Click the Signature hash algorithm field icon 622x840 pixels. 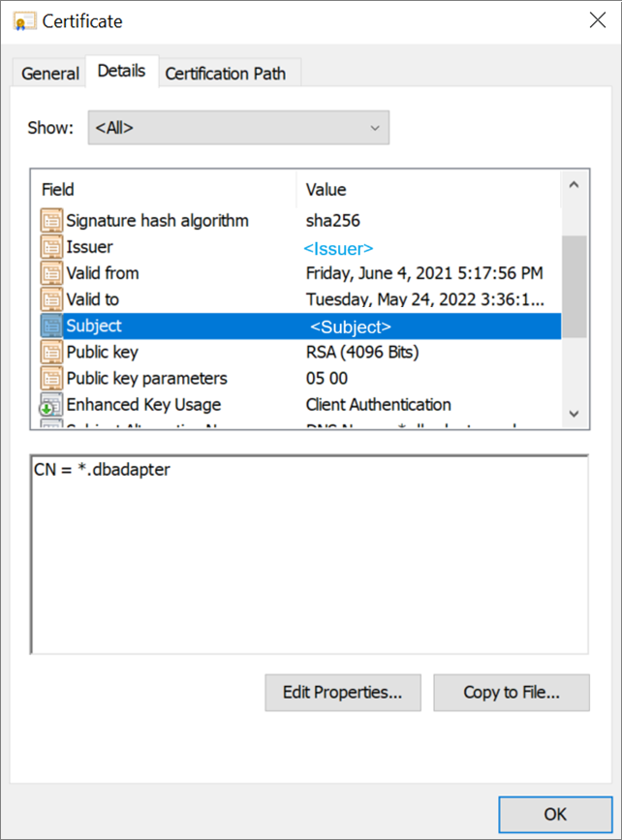tap(51, 220)
